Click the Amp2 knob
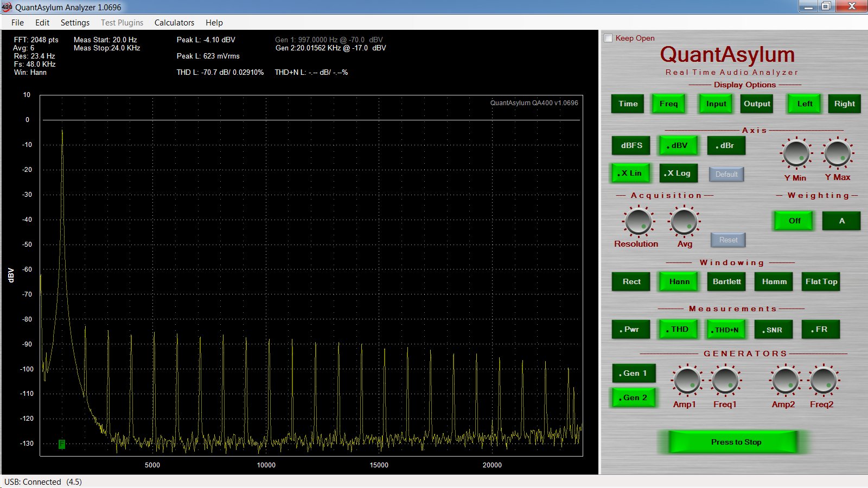Screen dimensions: 868x488 coord(785,380)
